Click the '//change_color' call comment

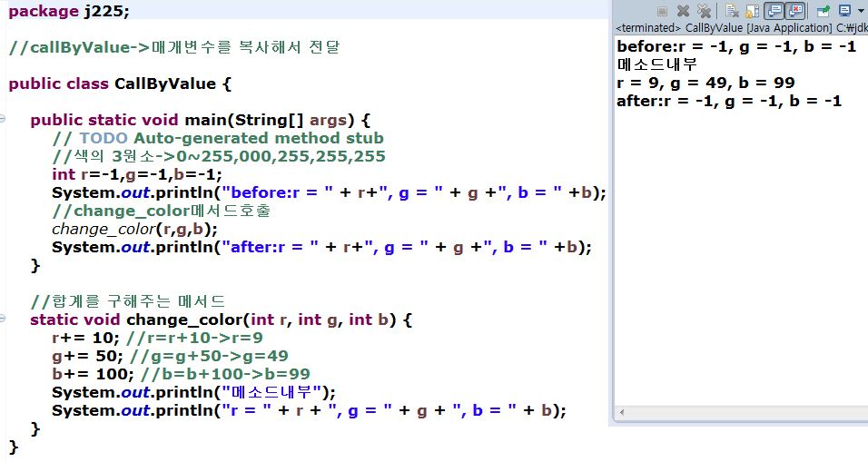(161, 211)
